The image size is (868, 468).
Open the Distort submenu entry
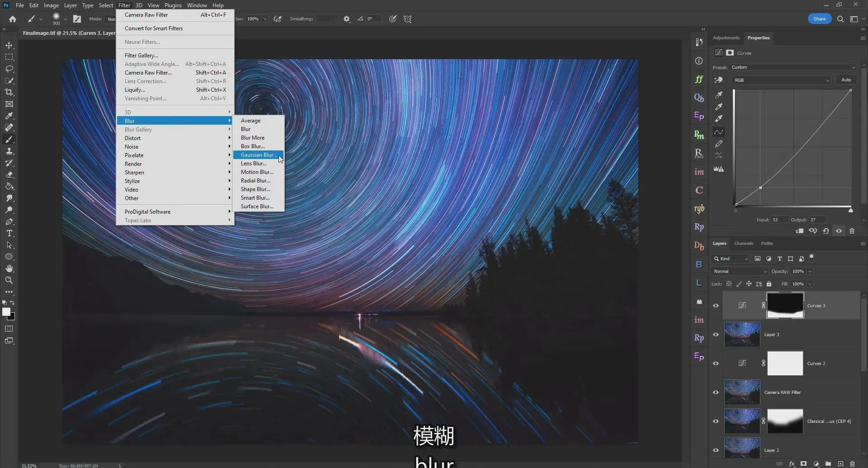tap(175, 138)
